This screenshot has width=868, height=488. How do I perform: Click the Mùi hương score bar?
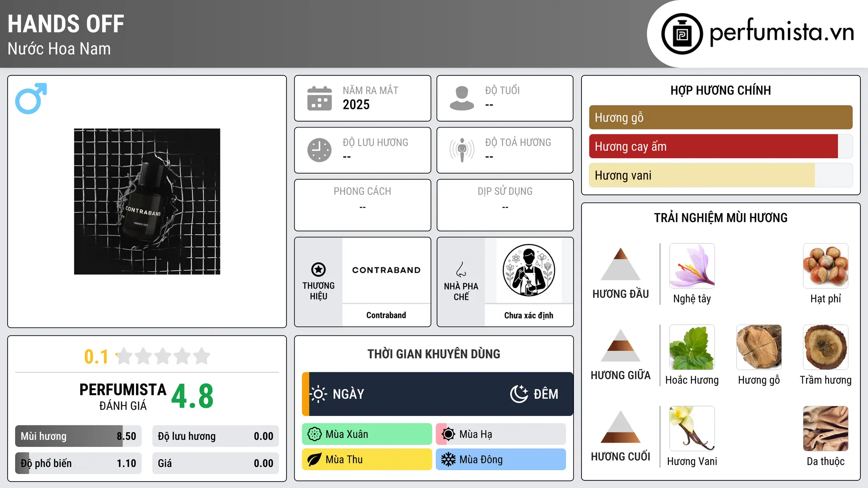pos(78,436)
